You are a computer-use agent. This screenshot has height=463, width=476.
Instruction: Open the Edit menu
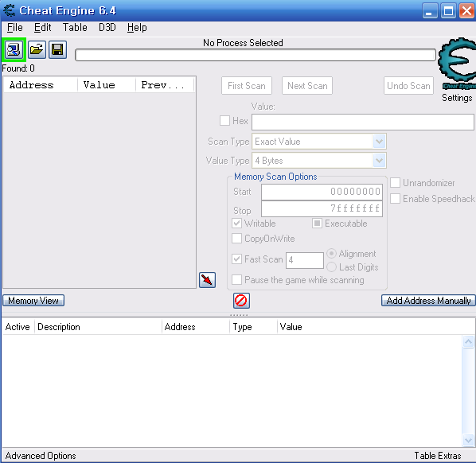click(42, 28)
